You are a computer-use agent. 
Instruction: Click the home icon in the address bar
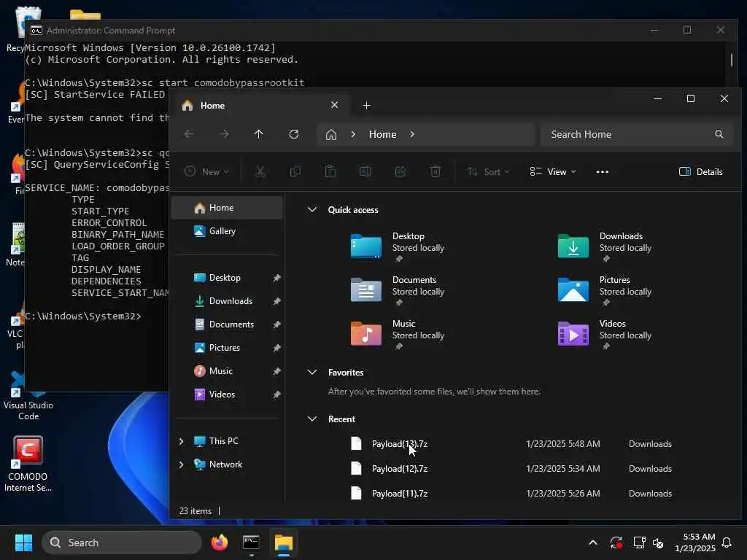(331, 135)
